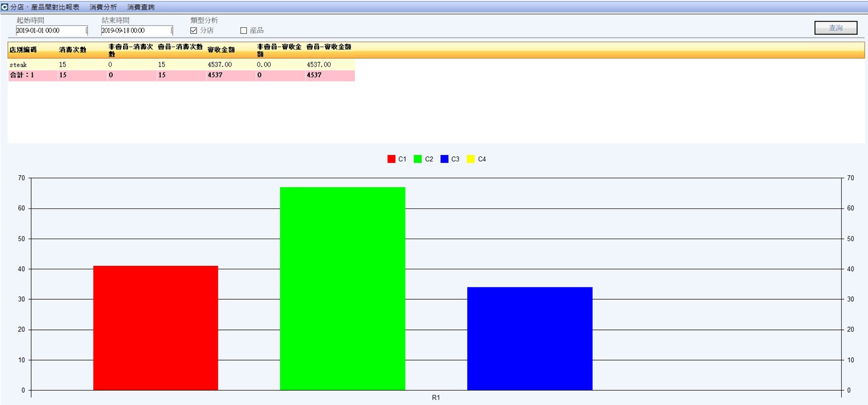Click the 非會員-消費次數 column header
The width and height of the screenshot is (868, 405).
point(131,50)
